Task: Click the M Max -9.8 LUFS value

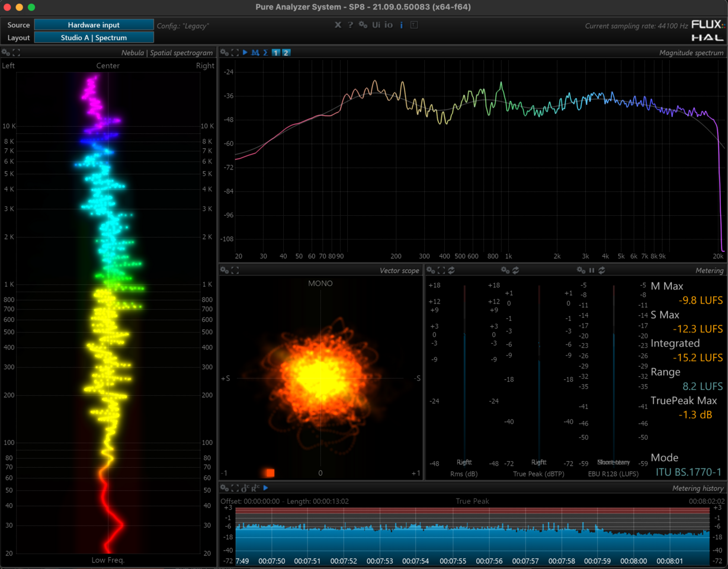Action: point(701,301)
